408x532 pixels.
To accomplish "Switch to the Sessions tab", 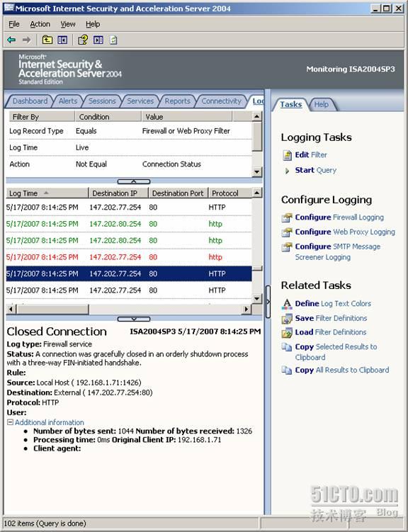I will click(x=102, y=101).
